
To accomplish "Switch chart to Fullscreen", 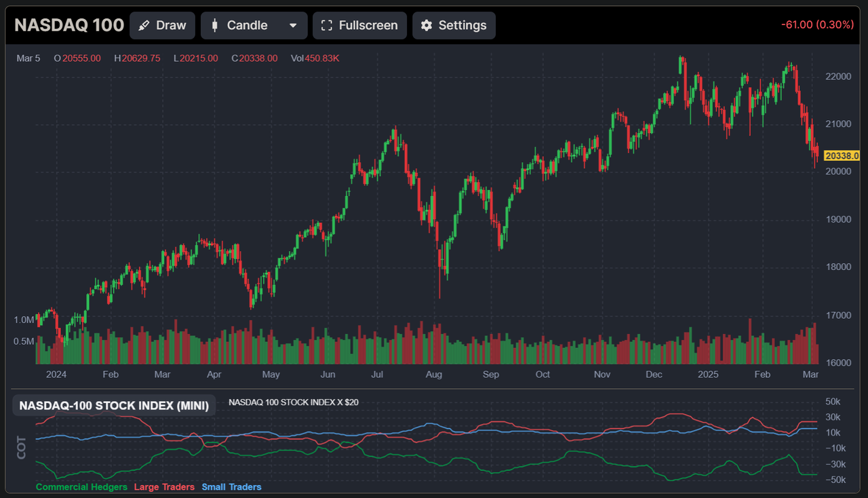I will pos(359,25).
